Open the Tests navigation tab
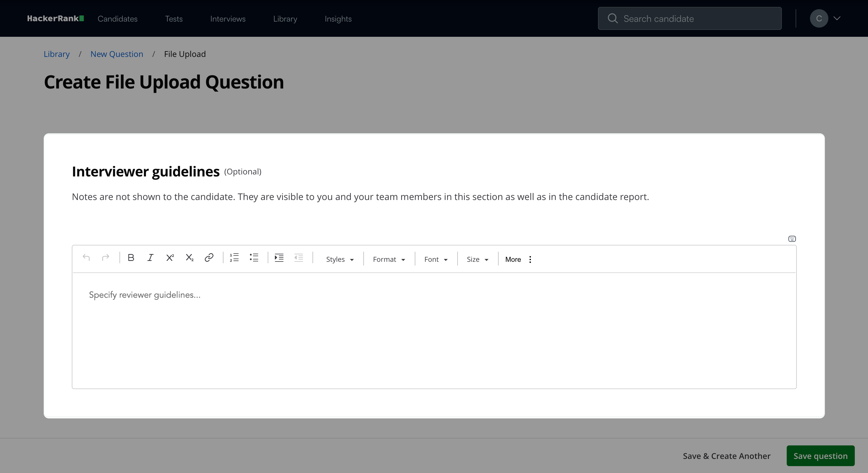This screenshot has width=868, height=473. (173, 19)
